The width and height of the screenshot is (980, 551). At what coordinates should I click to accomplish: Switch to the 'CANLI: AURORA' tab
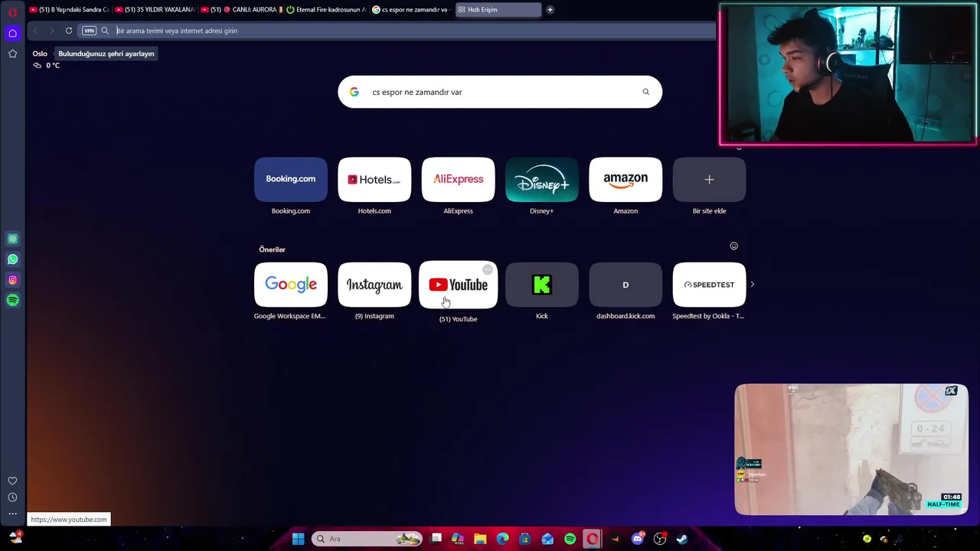pyautogui.click(x=240, y=10)
